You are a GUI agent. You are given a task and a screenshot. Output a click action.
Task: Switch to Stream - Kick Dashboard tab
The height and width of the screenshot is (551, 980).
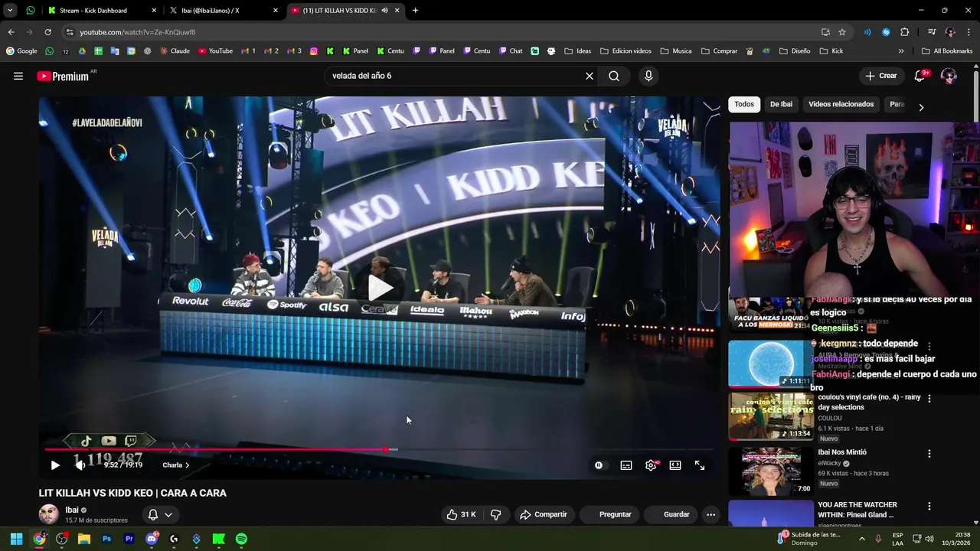click(x=101, y=11)
